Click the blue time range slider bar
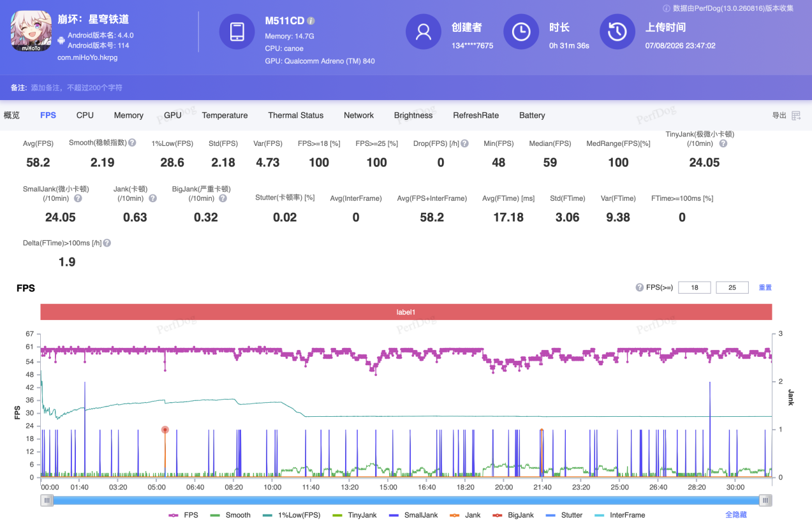 point(406,500)
